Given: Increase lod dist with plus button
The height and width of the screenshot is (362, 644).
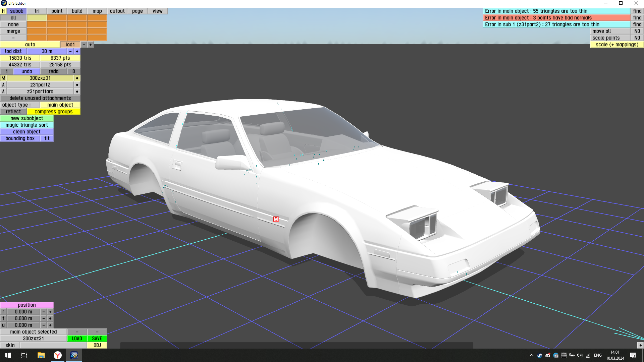Looking at the screenshot, I should point(77,51).
